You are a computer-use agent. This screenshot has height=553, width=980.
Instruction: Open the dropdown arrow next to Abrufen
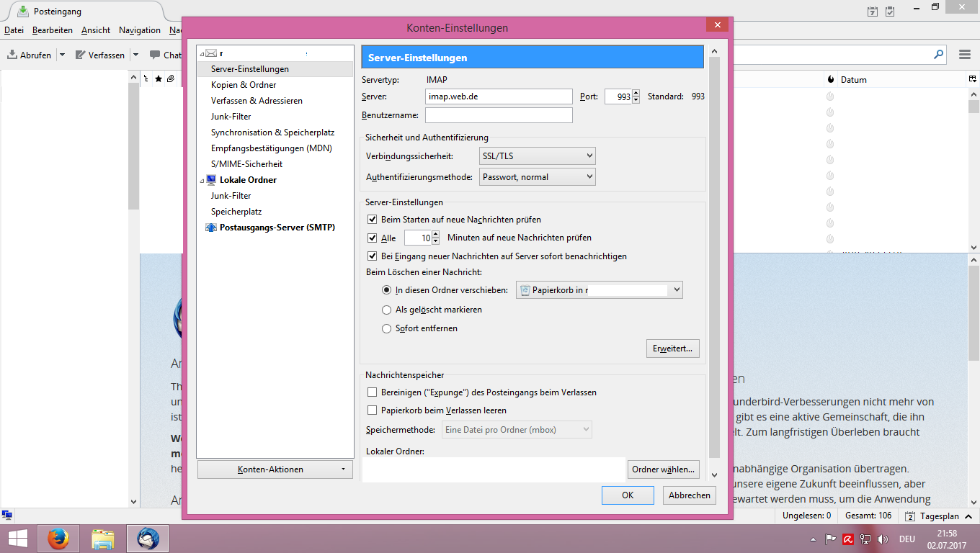tap(62, 55)
